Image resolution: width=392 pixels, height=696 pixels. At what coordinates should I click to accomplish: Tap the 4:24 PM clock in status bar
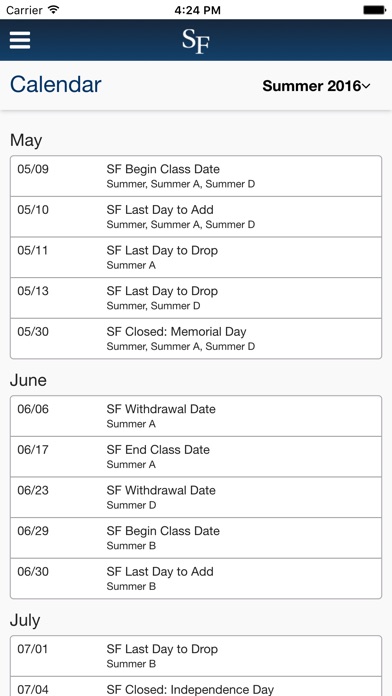[x=197, y=10]
